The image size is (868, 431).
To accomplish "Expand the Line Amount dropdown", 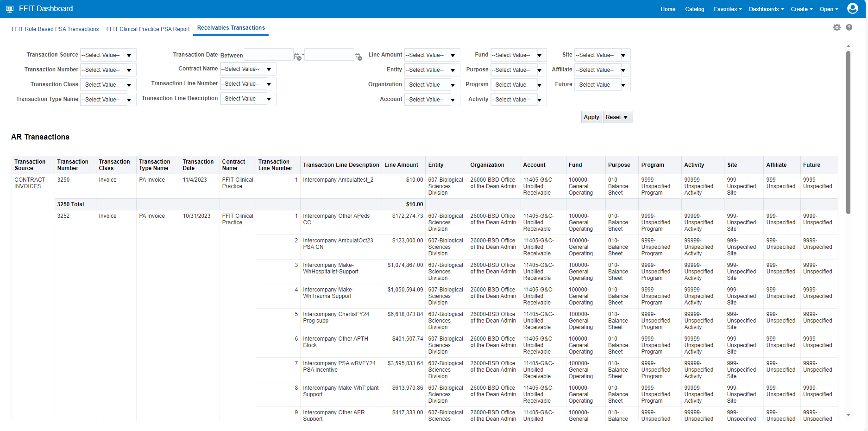I will tap(453, 55).
